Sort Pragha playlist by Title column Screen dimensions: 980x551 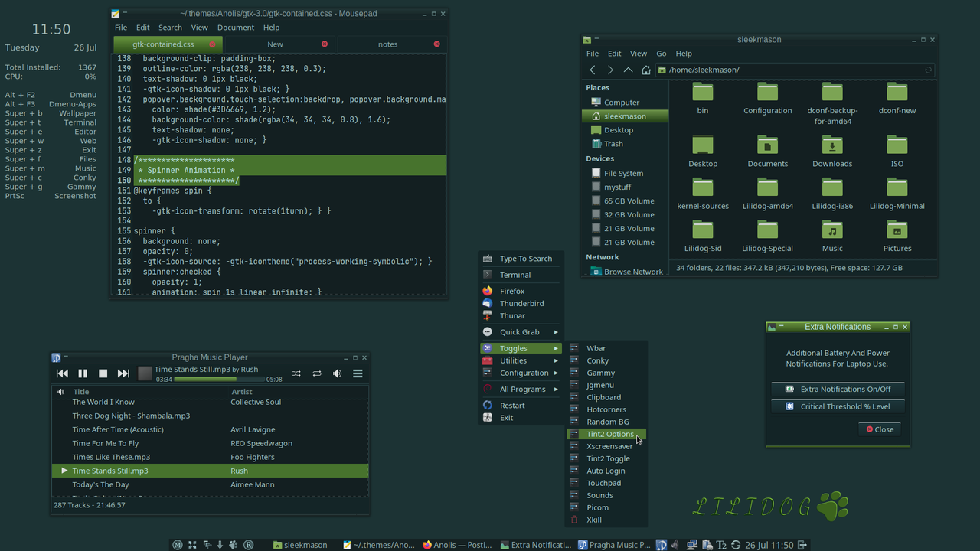point(149,391)
